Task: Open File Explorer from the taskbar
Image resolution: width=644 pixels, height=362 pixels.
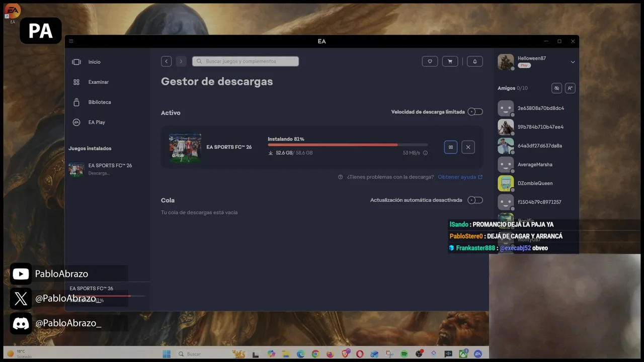Action: [x=286, y=354]
